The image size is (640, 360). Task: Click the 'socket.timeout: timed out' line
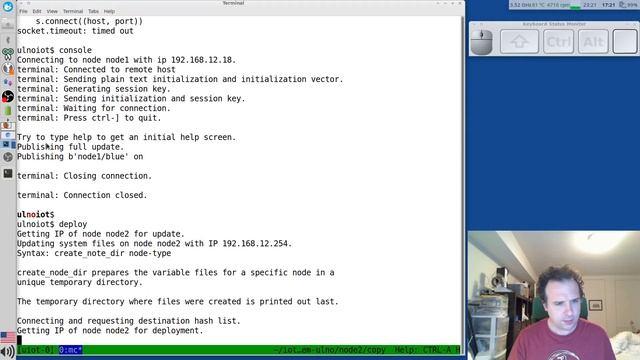[75, 31]
